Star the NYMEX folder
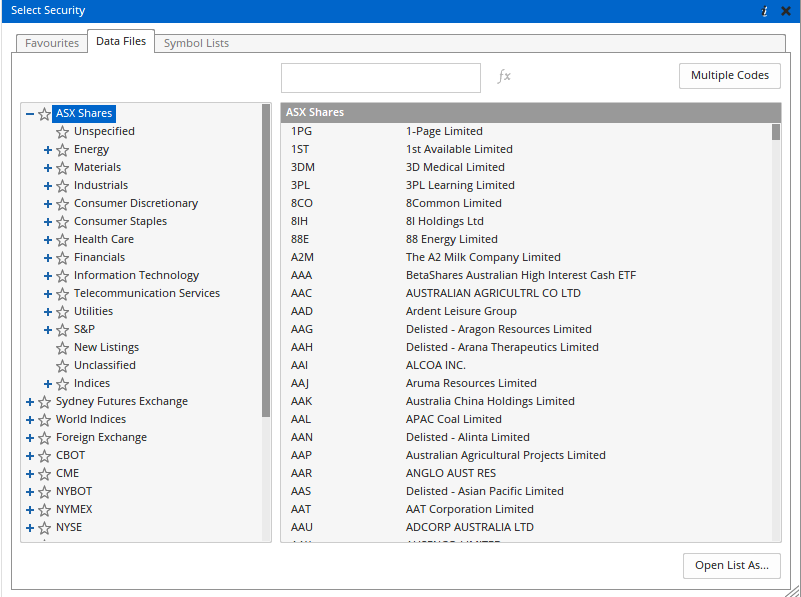 coord(45,510)
